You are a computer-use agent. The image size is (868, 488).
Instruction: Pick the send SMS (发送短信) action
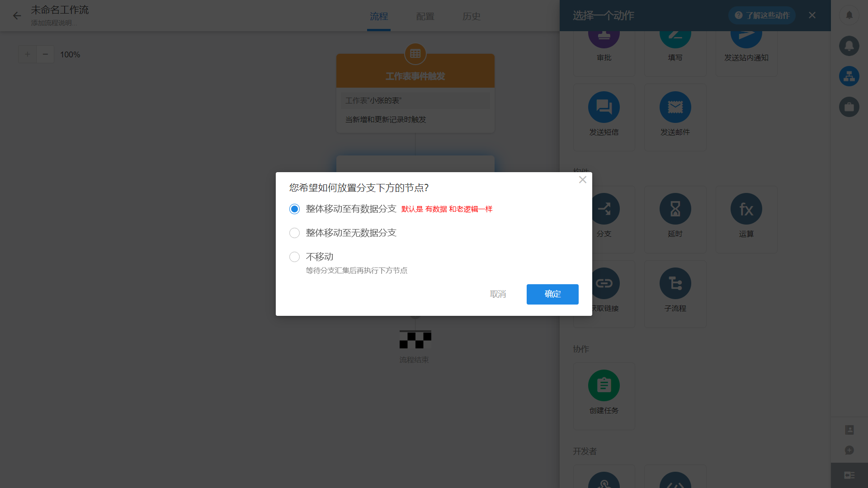(604, 108)
